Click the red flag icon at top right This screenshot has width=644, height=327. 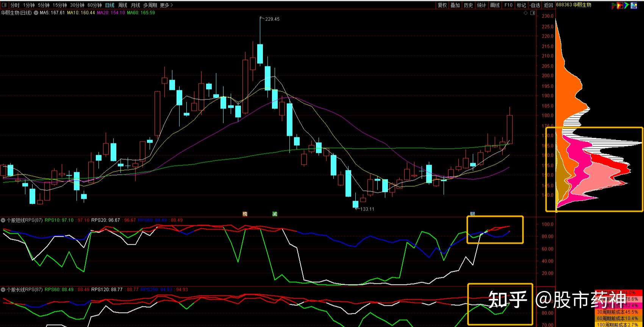click(x=614, y=5)
